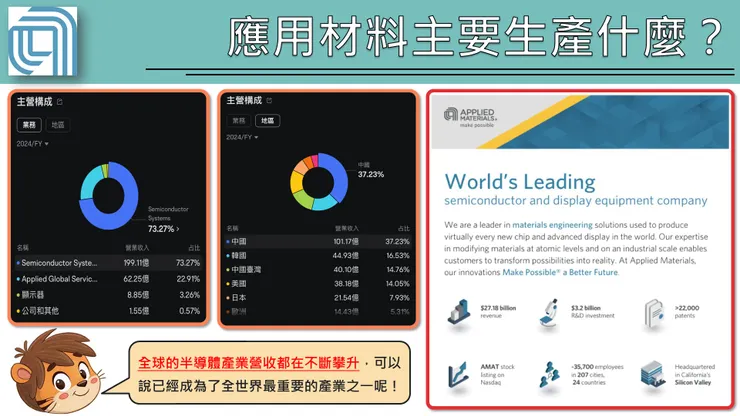This screenshot has height=416, width=740.
Task: Select the 美國 row in region table
Action: 319,284
